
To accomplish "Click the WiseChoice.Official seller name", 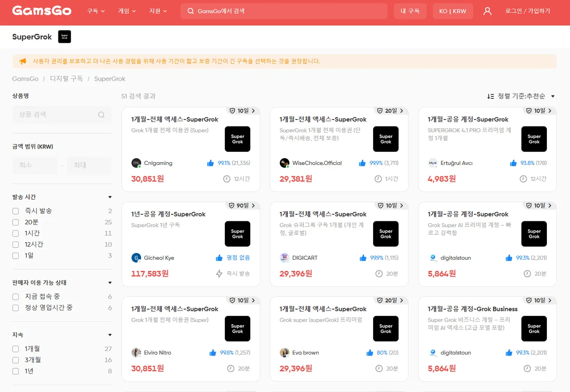I will (x=317, y=163).
